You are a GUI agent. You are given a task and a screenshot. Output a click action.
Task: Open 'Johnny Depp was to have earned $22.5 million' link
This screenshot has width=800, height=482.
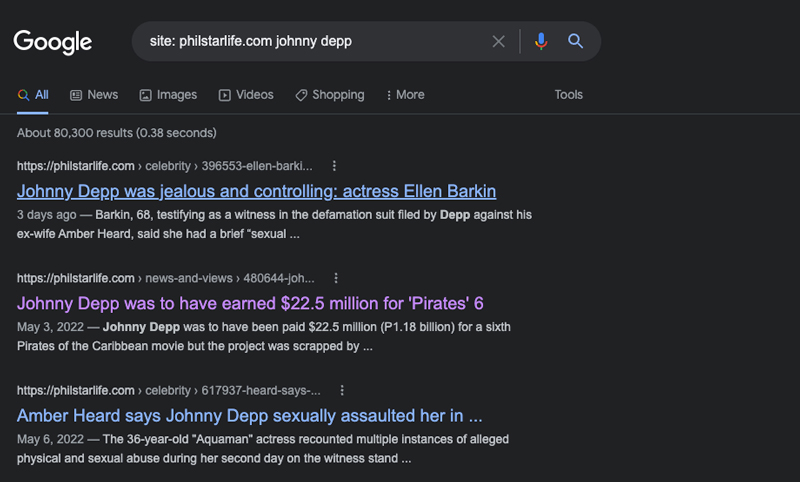pyautogui.click(x=250, y=303)
